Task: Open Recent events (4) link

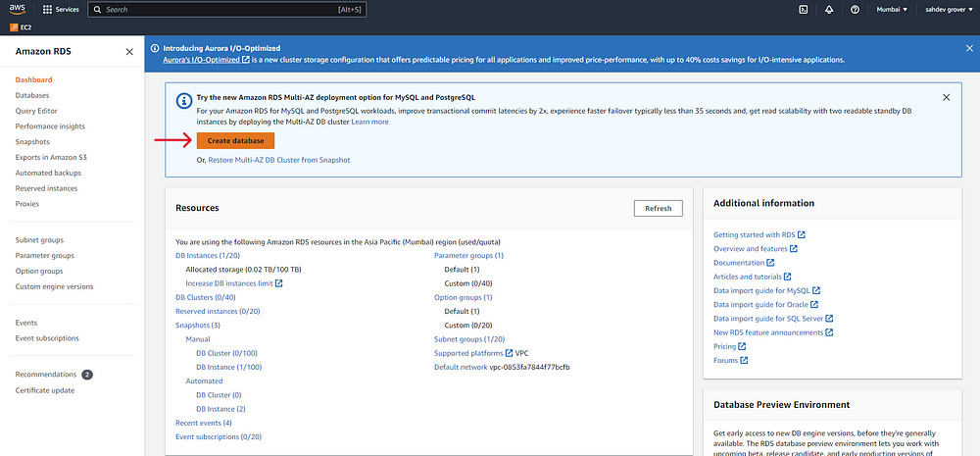Action: coord(204,423)
